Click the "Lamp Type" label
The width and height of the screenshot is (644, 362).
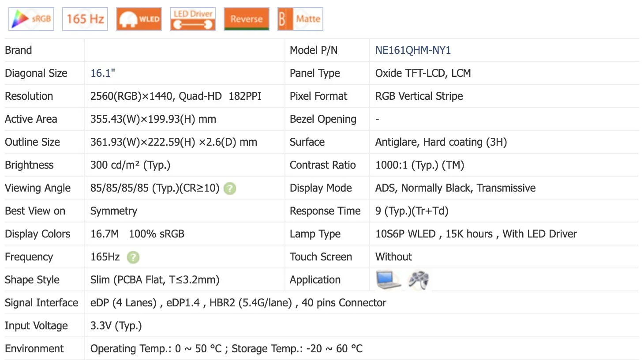(315, 234)
